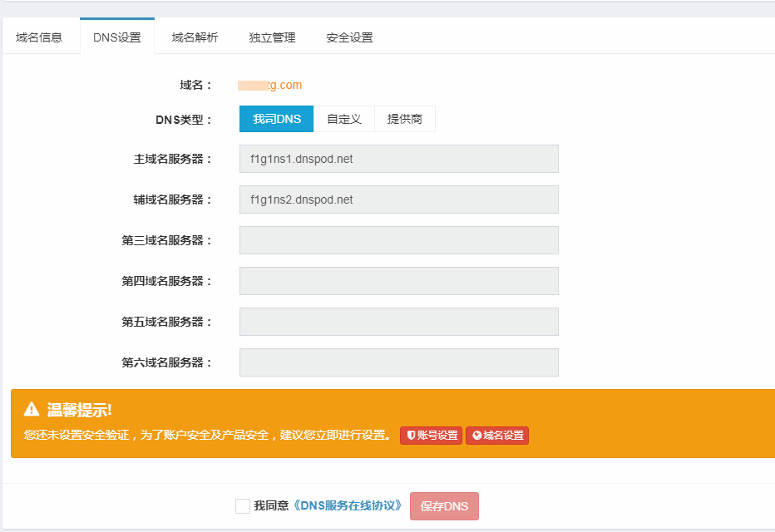Viewport: 775px width, 532px height.
Task: Click the 我同意 text
Action: point(271,506)
